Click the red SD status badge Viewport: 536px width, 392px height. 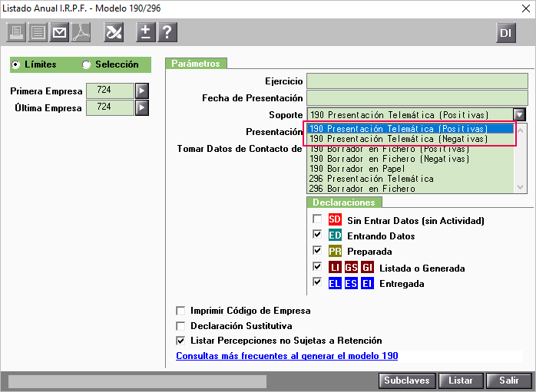coord(335,219)
